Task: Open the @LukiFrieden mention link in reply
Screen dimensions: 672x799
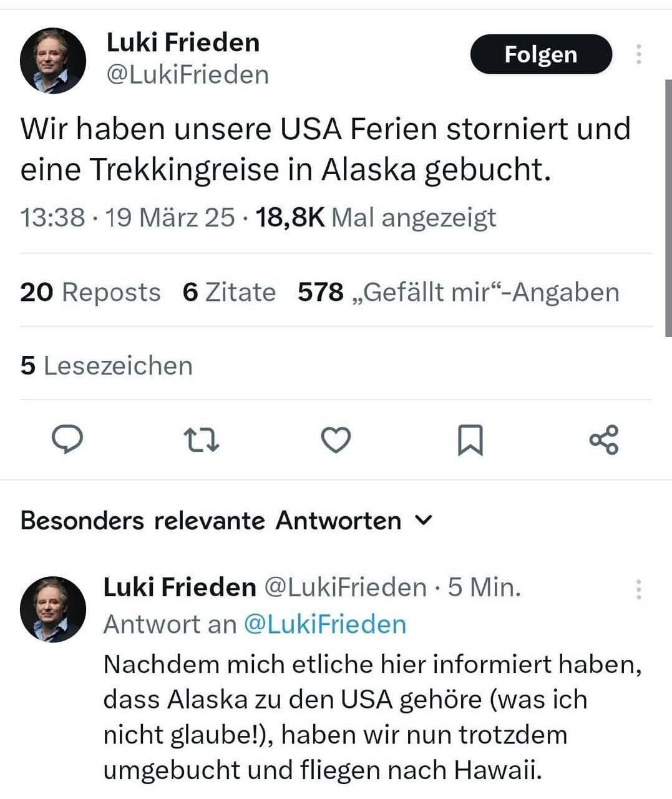Action: click(x=324, y=624)
